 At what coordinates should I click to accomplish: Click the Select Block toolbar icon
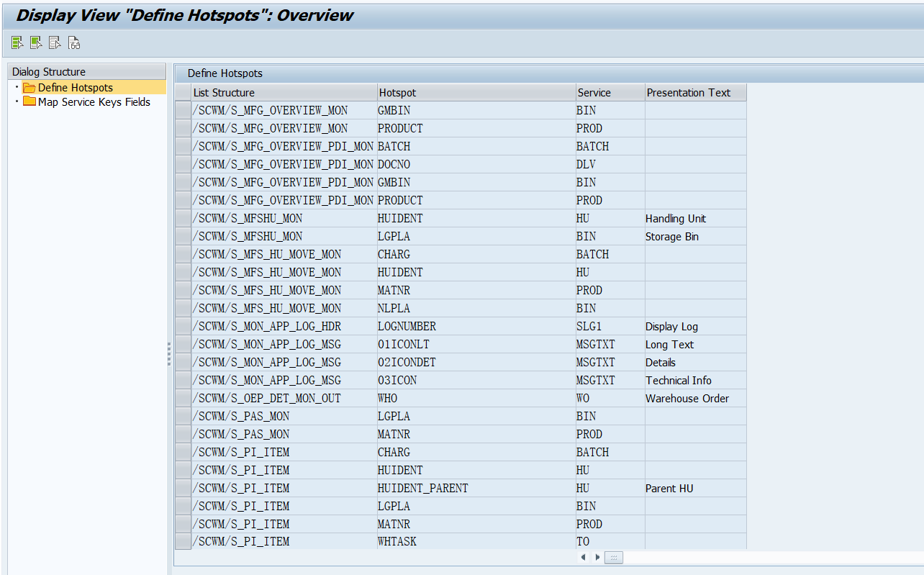[x=36, y=43]
